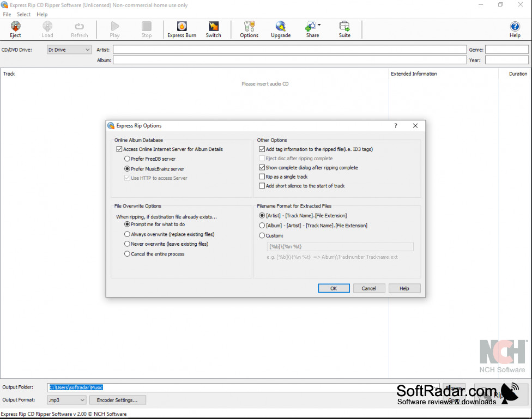Open the File menu
The width and height of the screenshot is (532, 419).
[7, 14]
